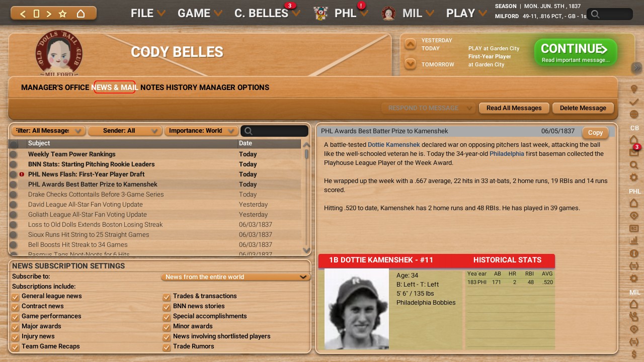Click the star bookmark icon in top bar

point(63,14)
